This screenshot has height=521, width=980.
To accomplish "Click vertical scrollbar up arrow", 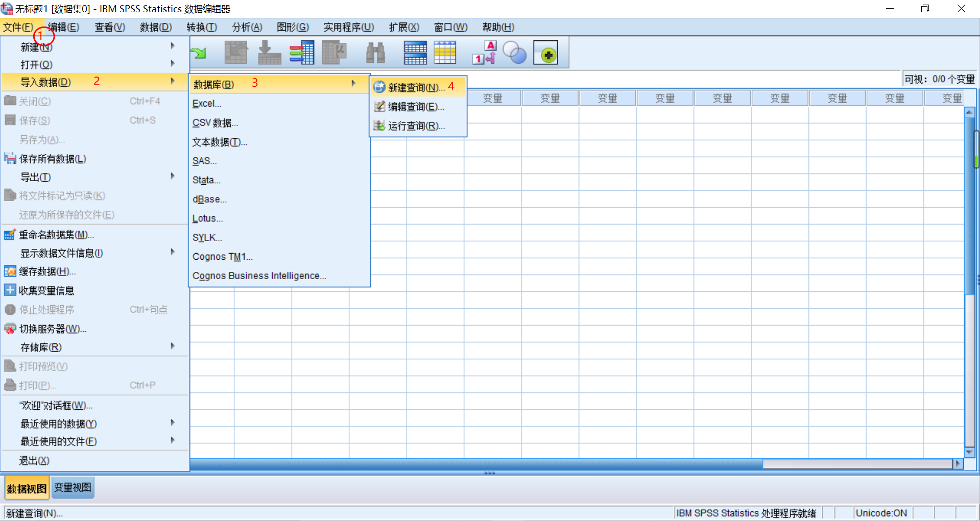I will pyautogui.click(x=969, y=112).
